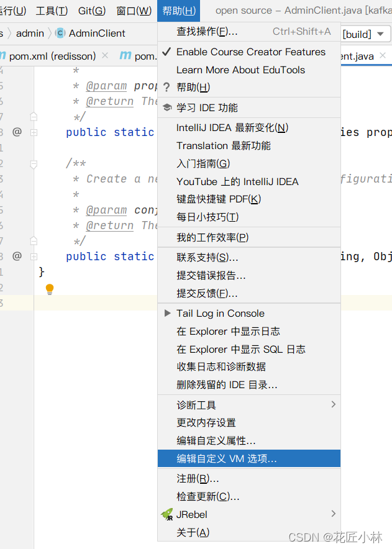Click the AdminClient class icon in breadcrumb

tap(60, 34)
